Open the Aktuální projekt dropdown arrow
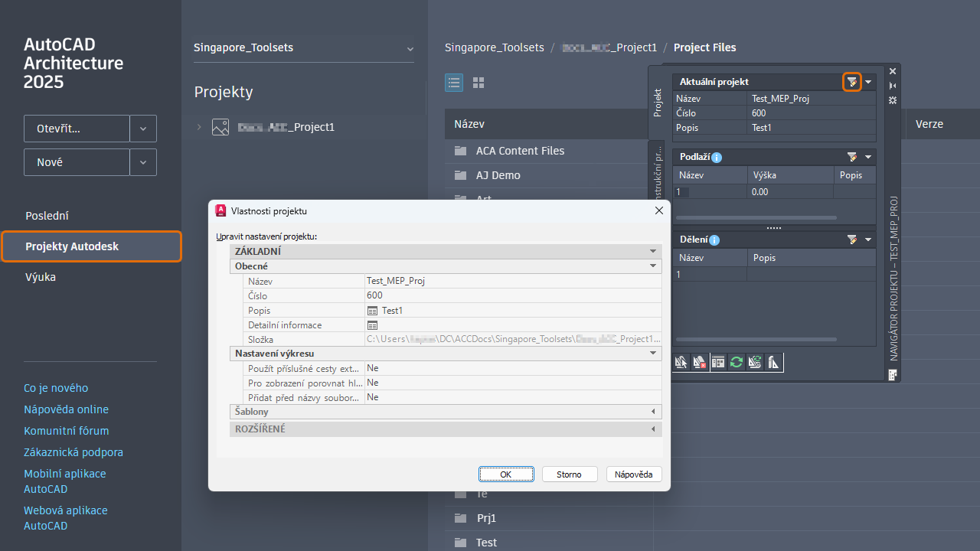This screenshot has height=551, width=980. click(x=868, y=82)
